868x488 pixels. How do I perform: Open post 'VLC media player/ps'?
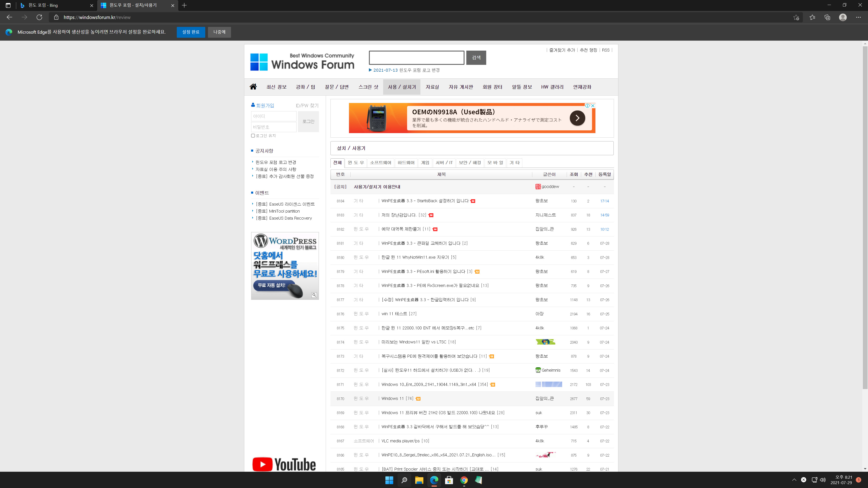[x=400, y=441]
